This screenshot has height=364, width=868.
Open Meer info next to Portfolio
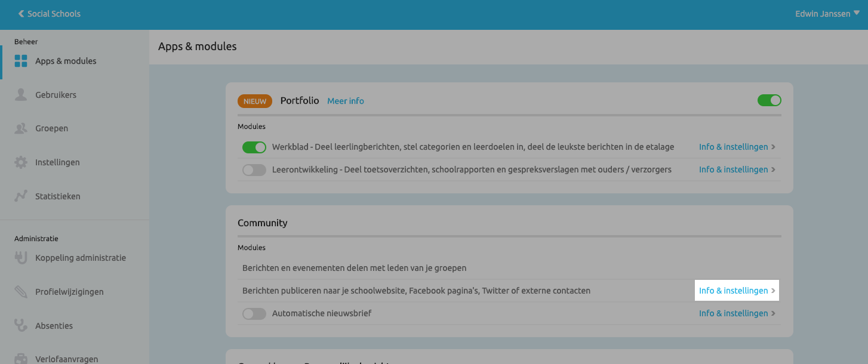(x=345, y=101)
